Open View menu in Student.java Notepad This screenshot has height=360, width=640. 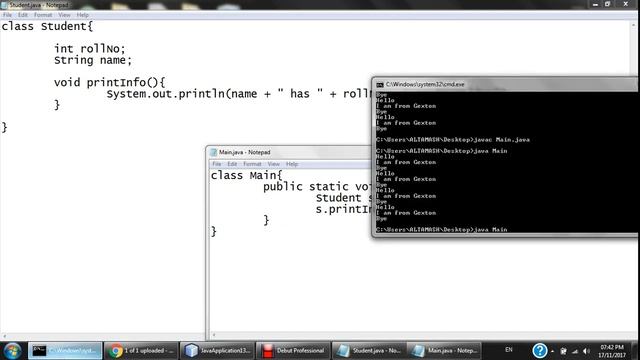64,15
